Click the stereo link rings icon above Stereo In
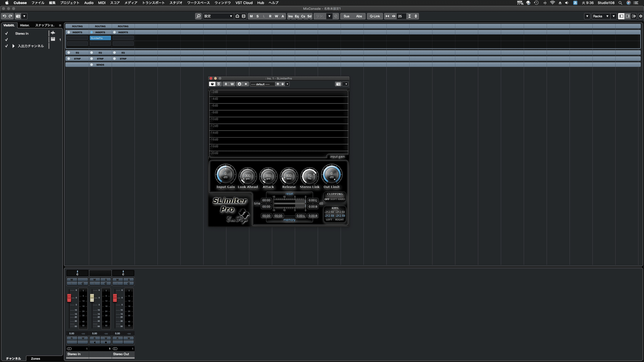644x362 pixels. tap(69, 349)
